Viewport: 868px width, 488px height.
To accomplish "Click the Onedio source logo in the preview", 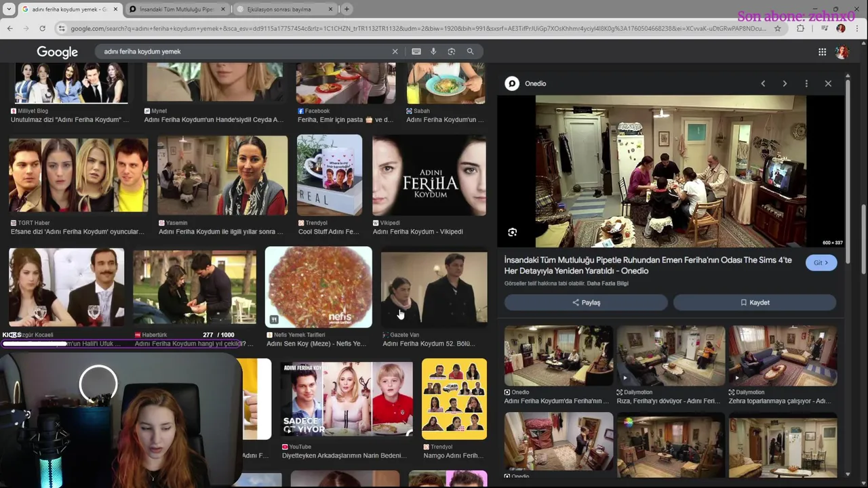I will pos(512,83).
